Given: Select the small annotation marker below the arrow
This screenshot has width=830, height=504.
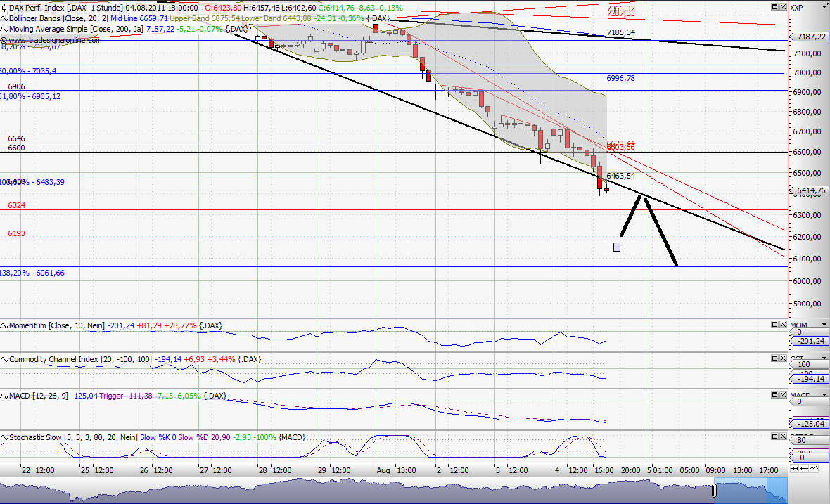Looking at the screenshot, I should [x=616, y=247].
